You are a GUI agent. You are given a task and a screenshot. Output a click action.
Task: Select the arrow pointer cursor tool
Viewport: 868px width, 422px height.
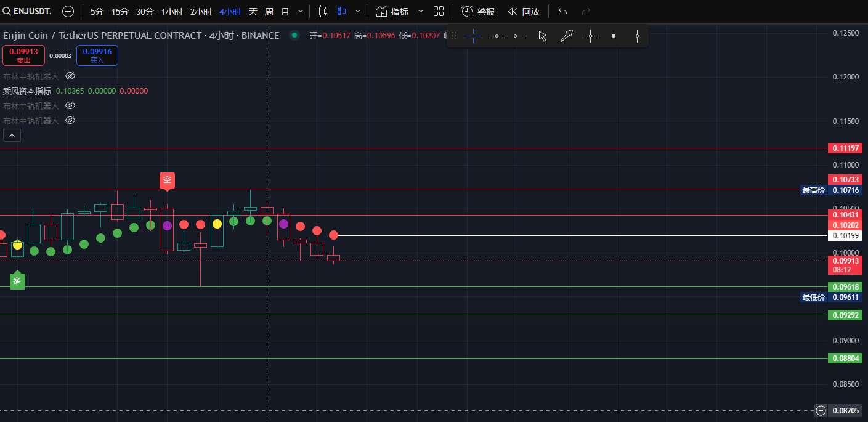tap(543, 36)
